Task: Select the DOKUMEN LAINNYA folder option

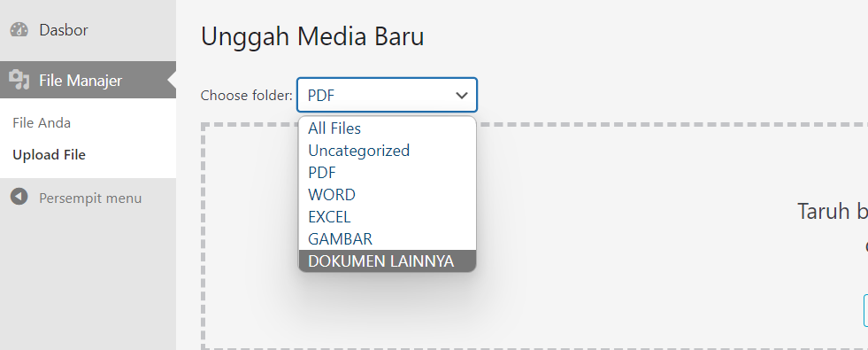Action: point(387,261)
